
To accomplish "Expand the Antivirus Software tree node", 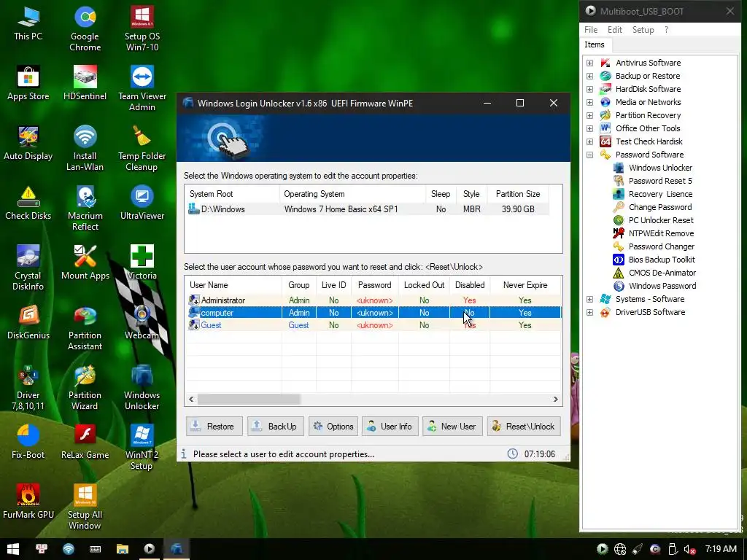I will 589,63.
